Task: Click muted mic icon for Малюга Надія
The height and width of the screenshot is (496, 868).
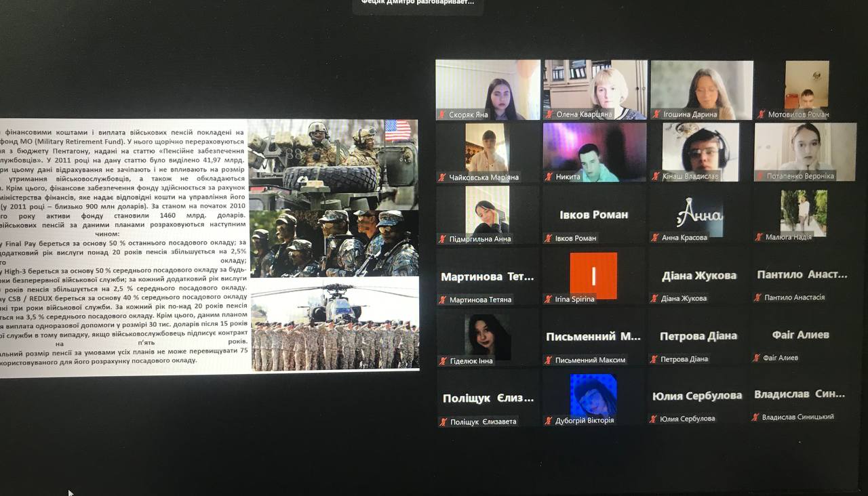Action: pos(759,237)
